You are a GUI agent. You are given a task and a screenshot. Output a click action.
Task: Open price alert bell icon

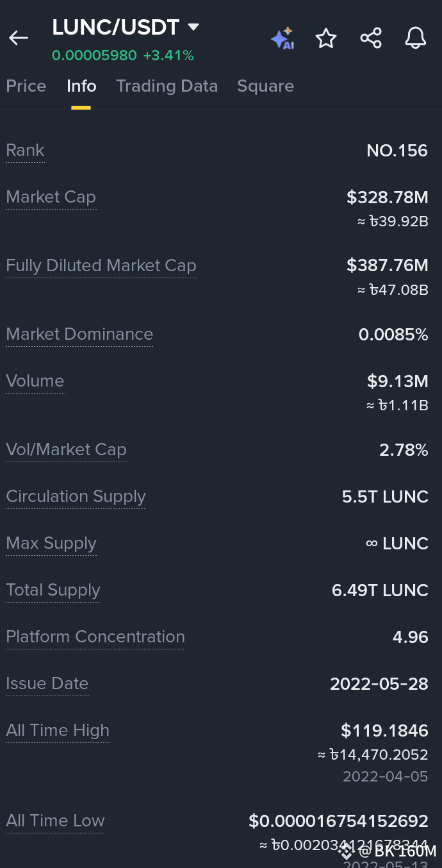(x=416, y=38)
